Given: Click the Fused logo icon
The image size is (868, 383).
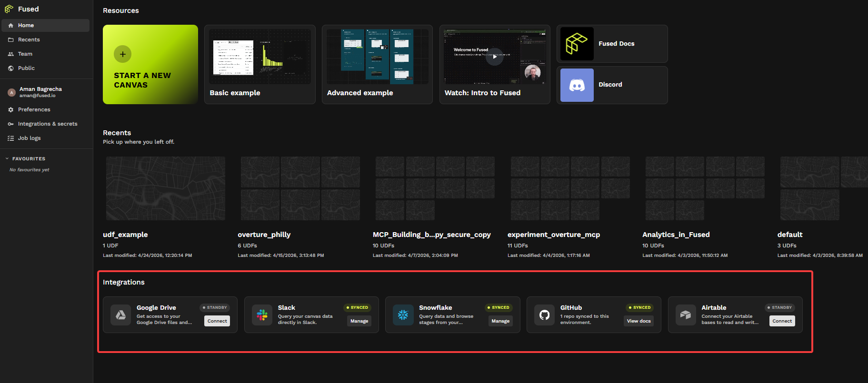Looking at the screenshot, I should (9, 9).
